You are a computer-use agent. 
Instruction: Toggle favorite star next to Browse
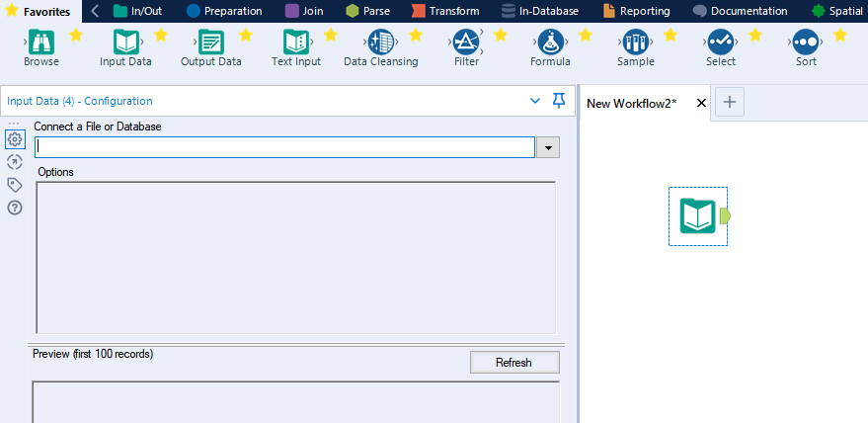click(x=76, y=35)
